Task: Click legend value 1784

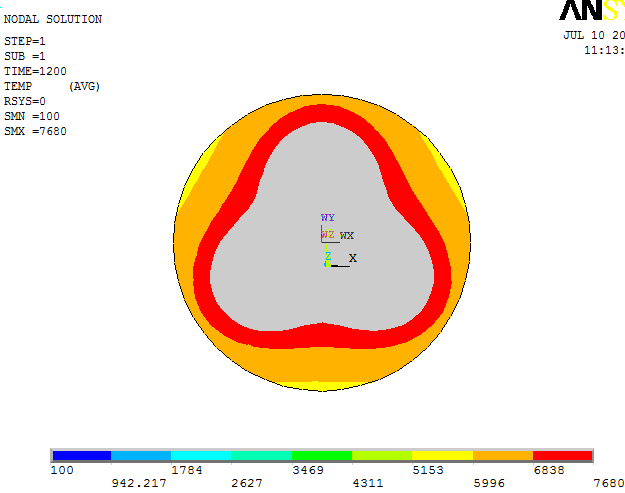Action: tap(187, 470)
